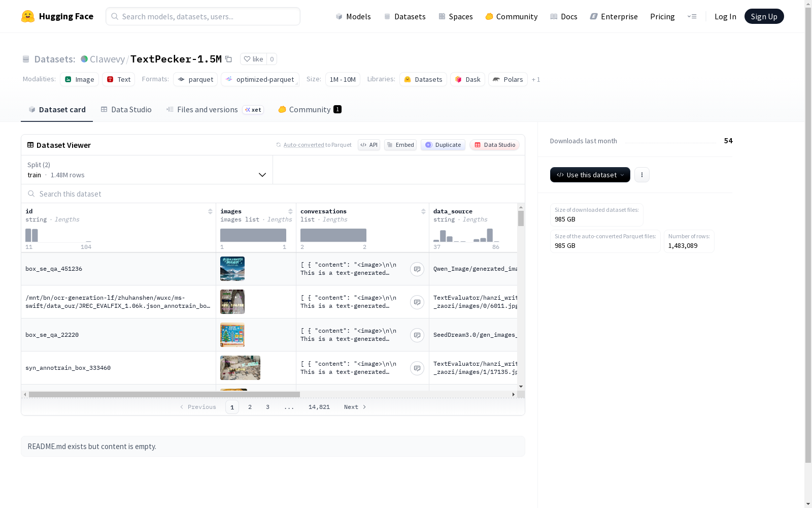The width and height of the screenshot is (812, 508).
Task: Open Docs in top navigation
Action: (x=563, y=16)
